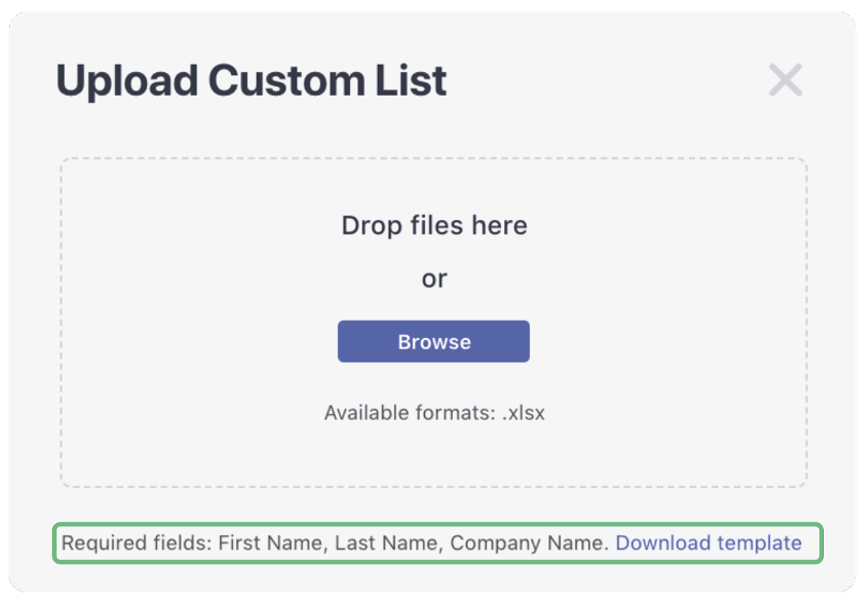Click the "Company Name" required field text
Screen dimensions: 868x605
point(528,543)
